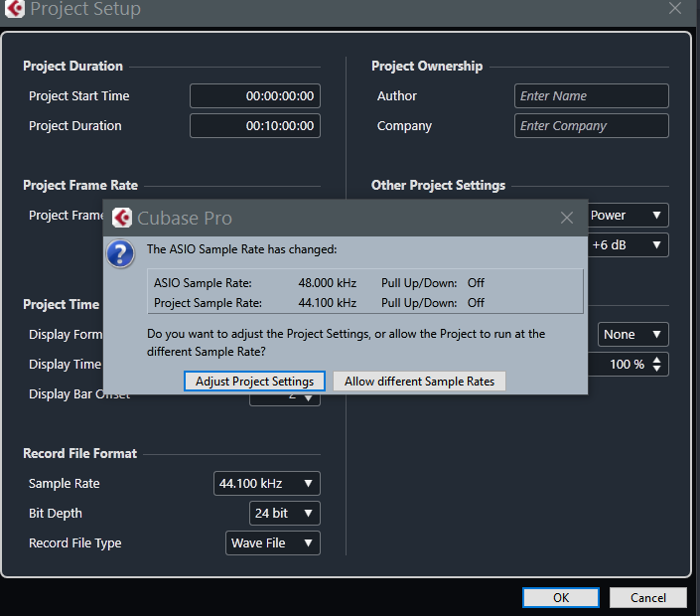Click Adjust Project Settings button
The width and height of the screenshot is (700, 616).
[x=254, y=382]
